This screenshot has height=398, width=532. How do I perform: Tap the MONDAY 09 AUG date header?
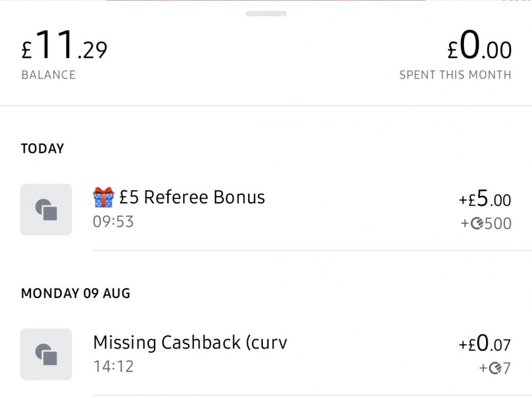click(76, 293)
